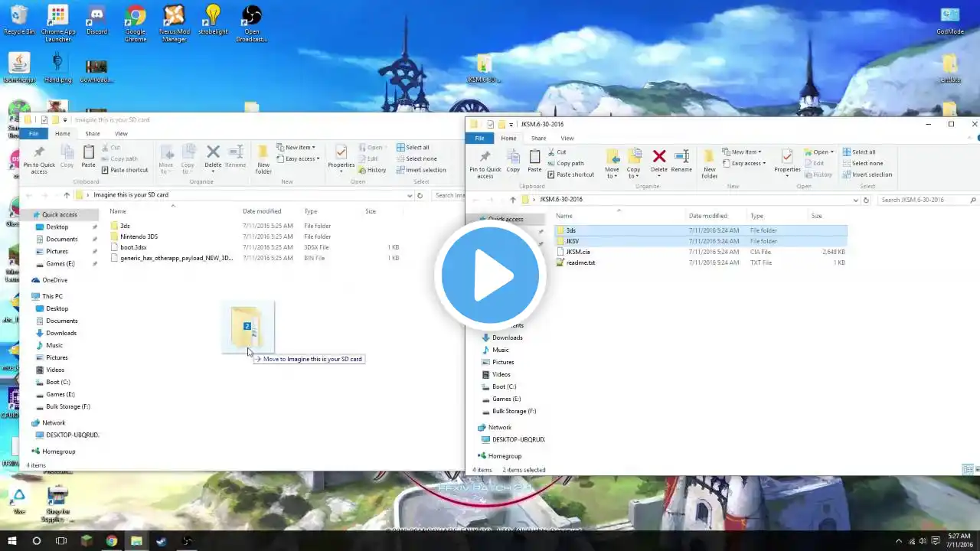Open Share tab in JKSM.6-30-2016 window

point(539,138)
